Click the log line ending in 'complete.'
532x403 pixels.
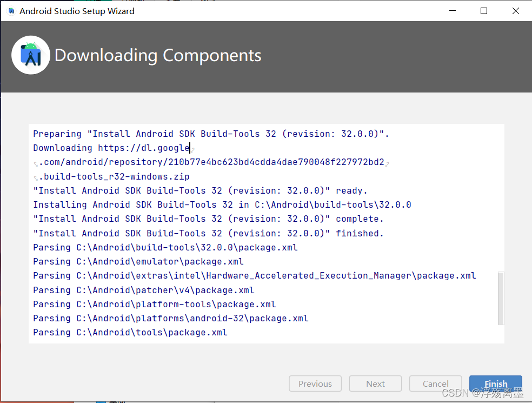(x=208, y=219)
